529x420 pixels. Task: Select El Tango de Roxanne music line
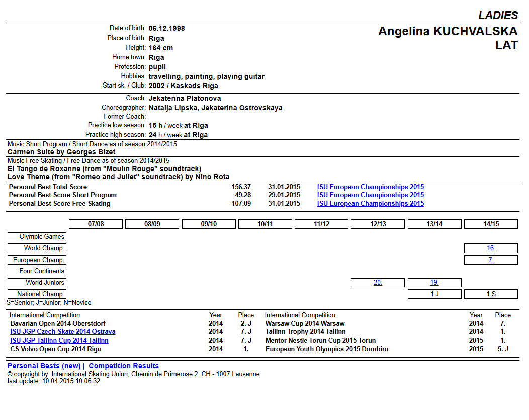(x=104, y=169)
